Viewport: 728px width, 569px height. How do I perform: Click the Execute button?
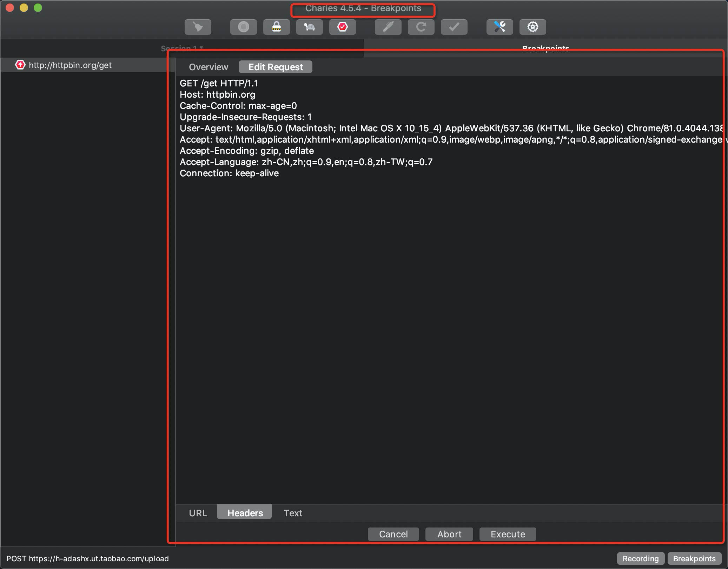[508, 534]
